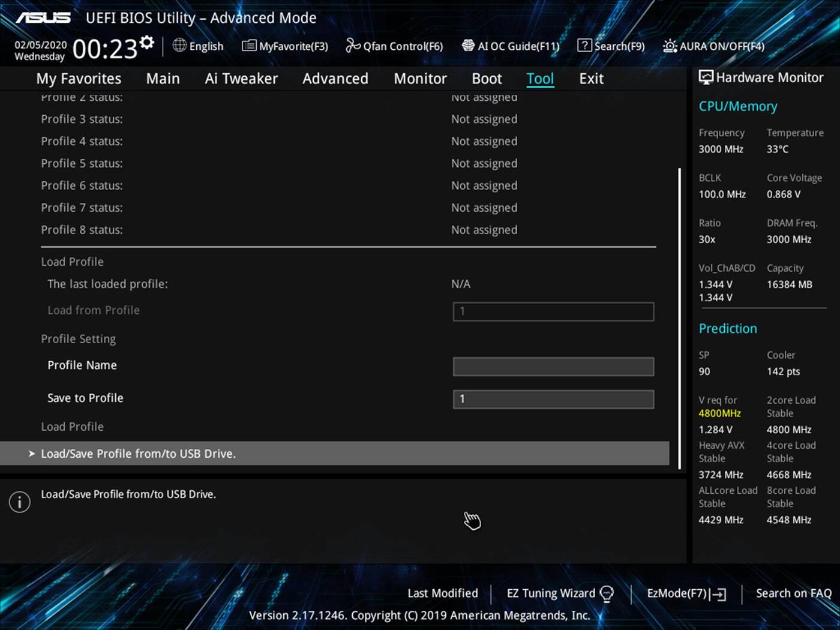The image size is (840, 630).
Task: Open MyFavorite settings
Action: click(x=284, y=46)
